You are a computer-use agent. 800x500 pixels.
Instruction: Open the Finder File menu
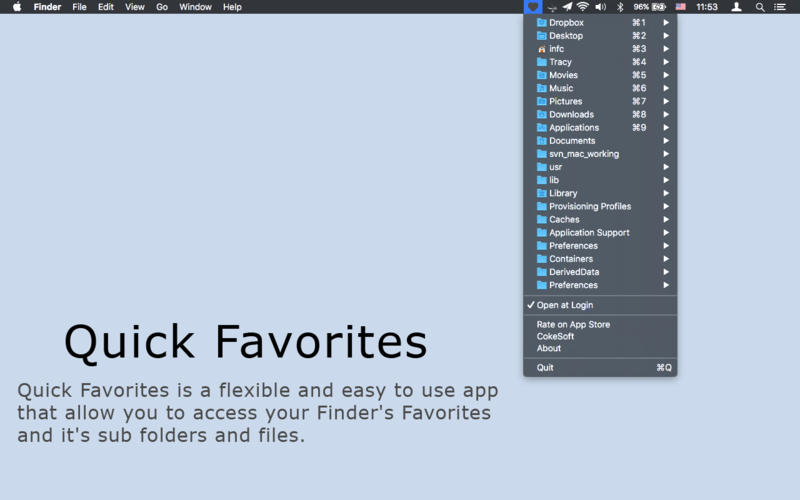click(79, 7)
